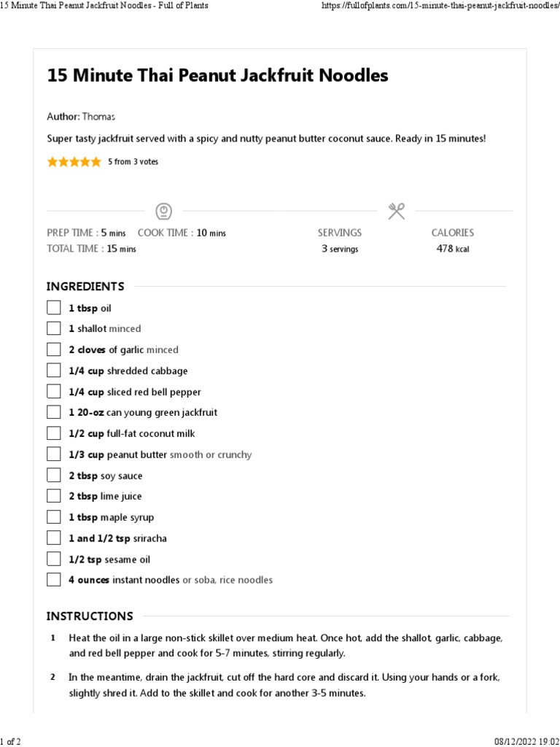Check the instant noodles checkbox
The width and height of the screenshot is (560, 747).
click(54, 580)
